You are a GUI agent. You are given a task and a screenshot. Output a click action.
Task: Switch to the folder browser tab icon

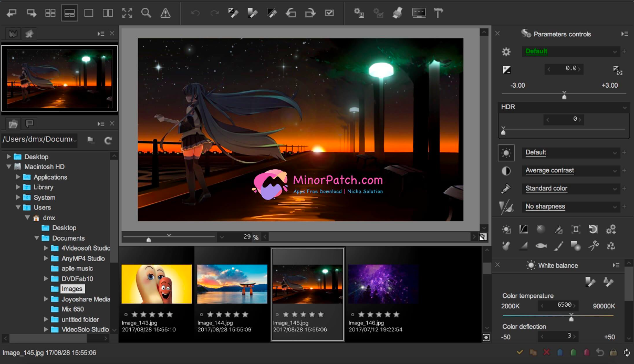(13, 124)
